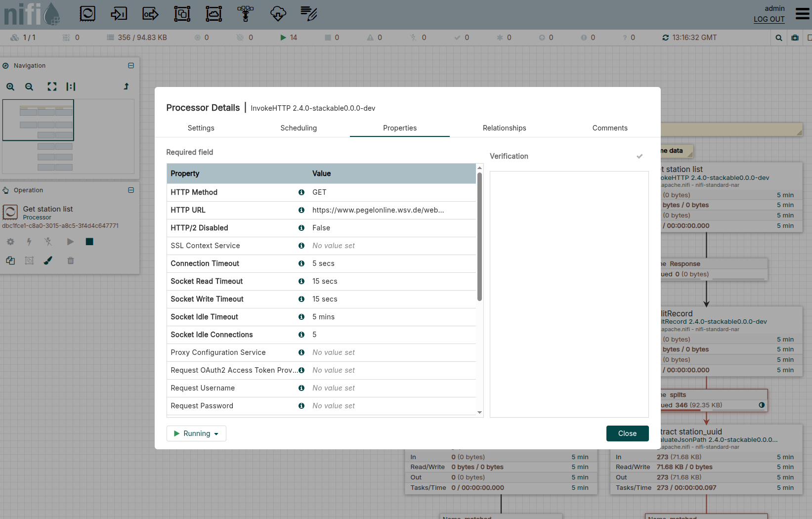Click the zoom out icon in Navigation
The width and height of the screenshot is (812, 519).
coord(29,86)
